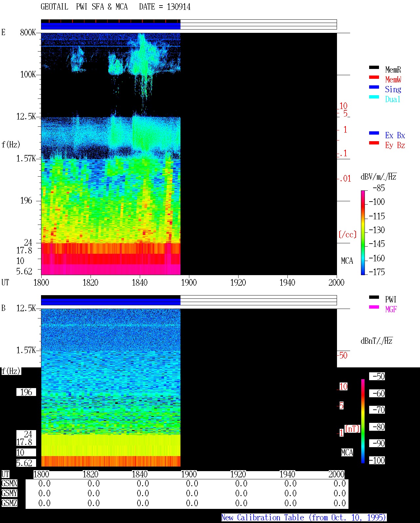Click the 1820 time tick under E panel

click(90, 282)
